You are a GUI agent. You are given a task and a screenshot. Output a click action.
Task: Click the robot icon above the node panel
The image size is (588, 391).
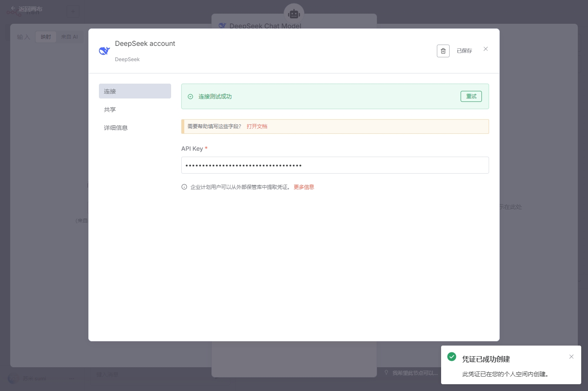[294, 14]
